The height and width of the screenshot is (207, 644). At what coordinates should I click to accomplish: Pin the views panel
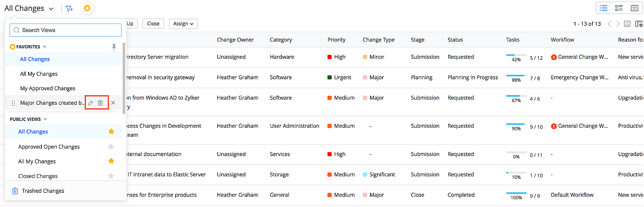tap(114, 47)
